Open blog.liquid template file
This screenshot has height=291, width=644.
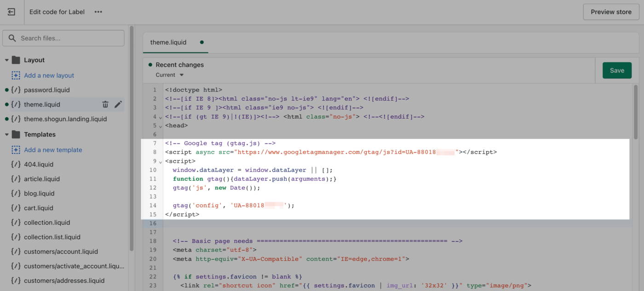tap(39, 194)
